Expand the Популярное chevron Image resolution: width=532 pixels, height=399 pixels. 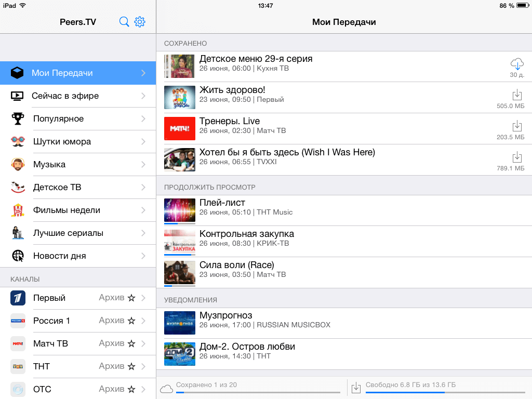(x=143, y=119)
